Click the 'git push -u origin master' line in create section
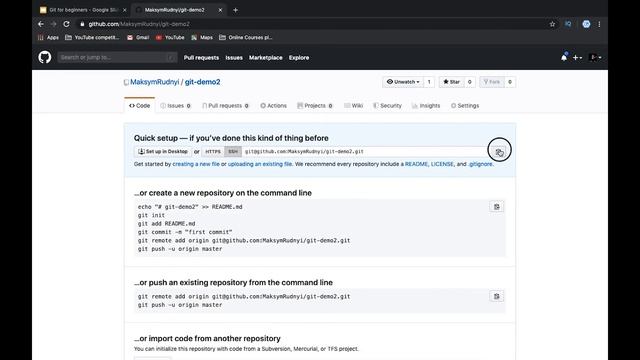This screenshot has width=640, height=360. pos(180,249)
